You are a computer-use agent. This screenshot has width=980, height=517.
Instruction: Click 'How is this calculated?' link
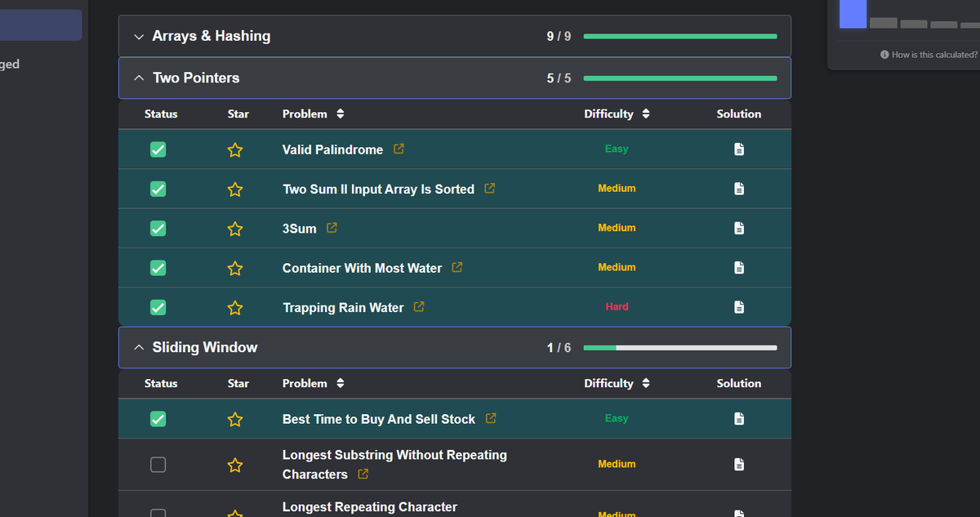tap(934, 55)
